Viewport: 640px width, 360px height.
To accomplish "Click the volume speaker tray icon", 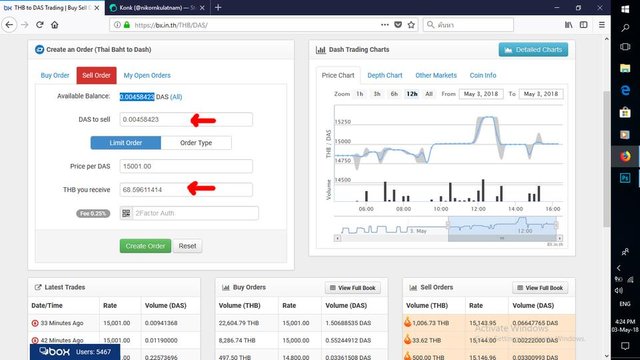I will pyautogui.click(x=619, y=290).
